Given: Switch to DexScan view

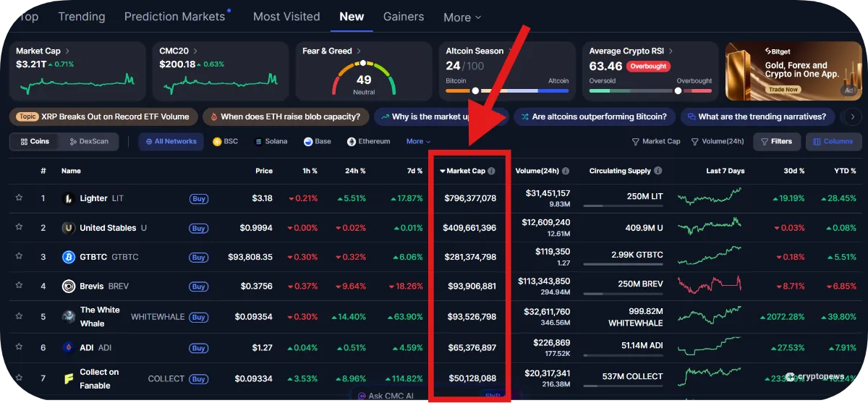Looking at the screenshot, I should click(x=89, y=141).
